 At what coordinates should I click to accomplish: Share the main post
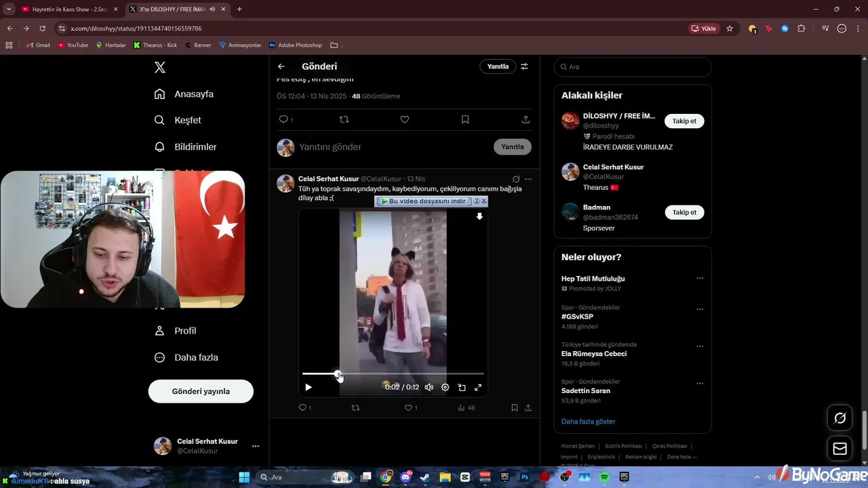coord(526,119)
